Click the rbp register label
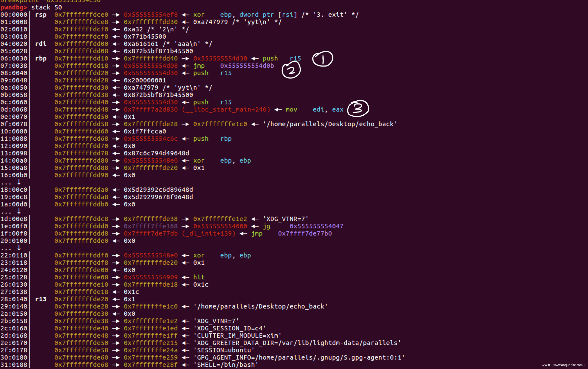Viewport: 588px width, 369px height. coord(41,58)
